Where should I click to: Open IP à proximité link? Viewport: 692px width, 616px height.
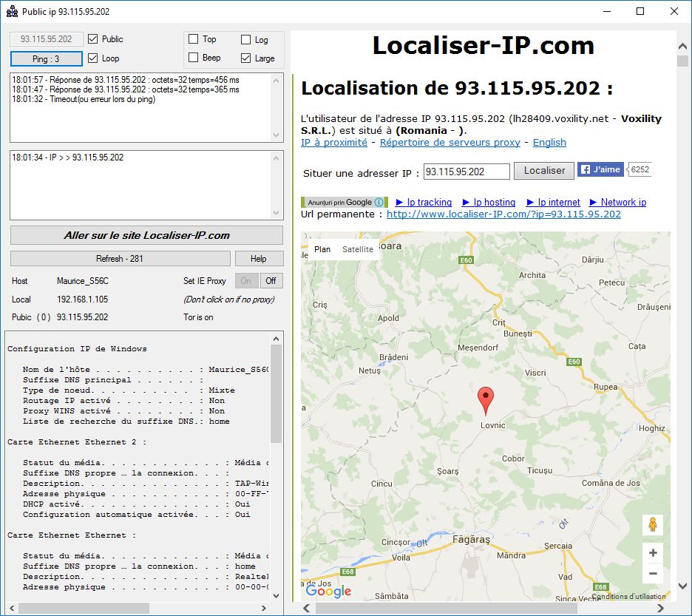[334, 142]
